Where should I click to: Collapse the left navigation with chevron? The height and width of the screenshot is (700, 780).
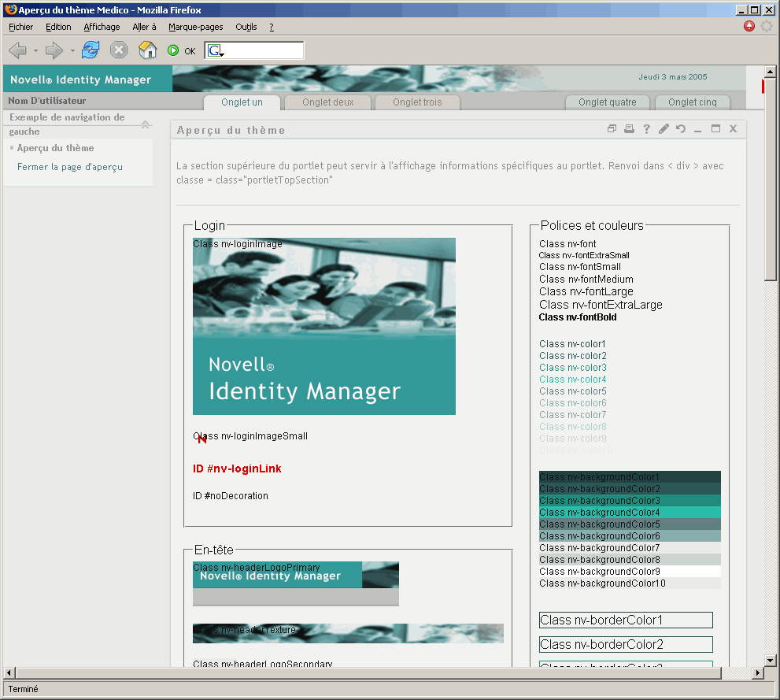[x=146, y=124]
